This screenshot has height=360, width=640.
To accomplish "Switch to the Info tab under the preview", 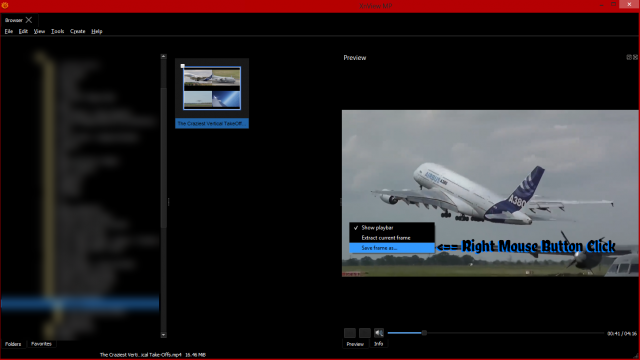I will 378,344.
